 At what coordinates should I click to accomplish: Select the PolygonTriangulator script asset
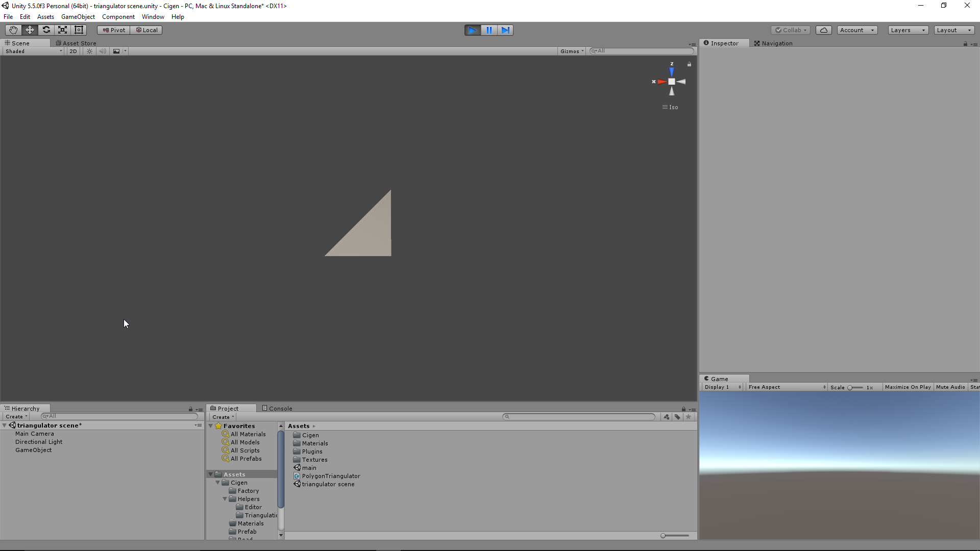click(327, 476)
